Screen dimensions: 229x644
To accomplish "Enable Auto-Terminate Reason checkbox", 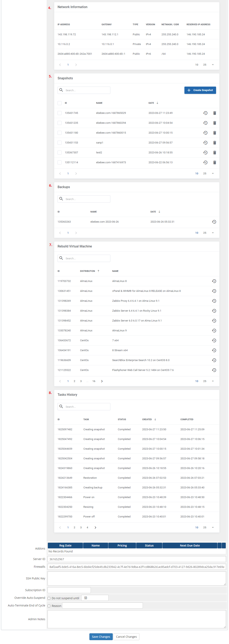I will (x=49, y=606).
